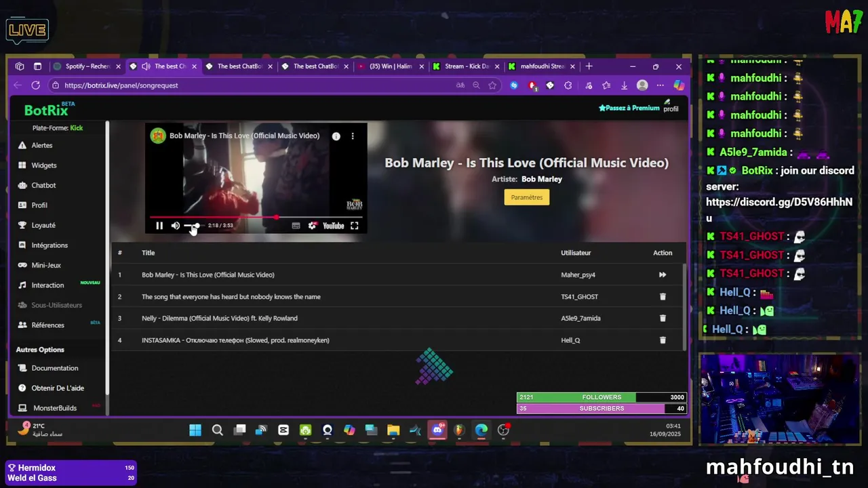Switch to the (35) Win | Halim tab

[x=391, y=66]
